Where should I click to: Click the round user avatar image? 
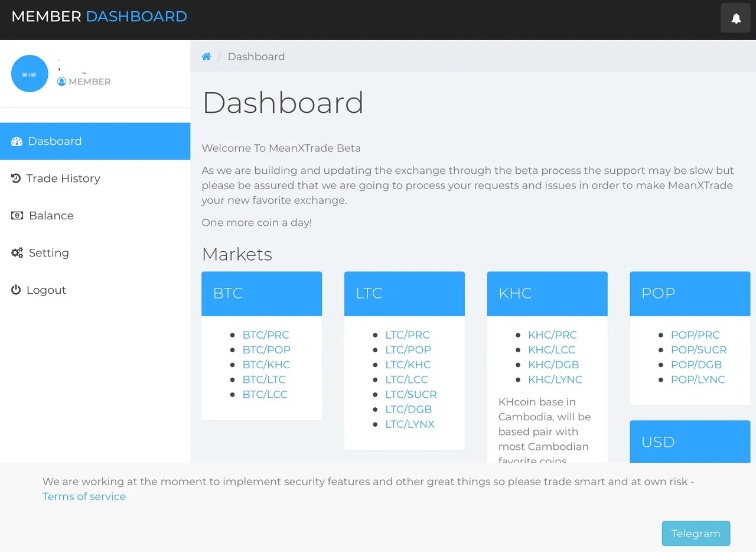(30, 74)
